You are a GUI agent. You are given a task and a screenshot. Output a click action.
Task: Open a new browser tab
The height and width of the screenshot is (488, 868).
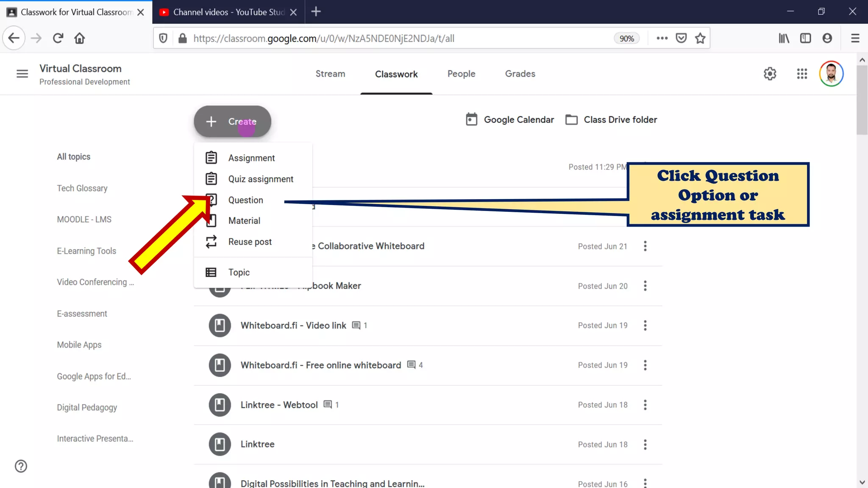316,12
